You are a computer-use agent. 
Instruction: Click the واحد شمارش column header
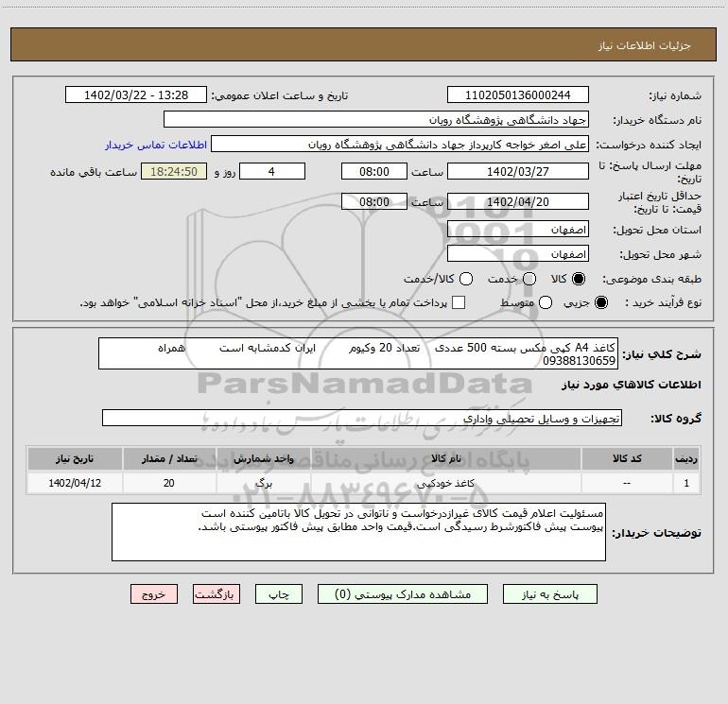(x=263, y=458)
